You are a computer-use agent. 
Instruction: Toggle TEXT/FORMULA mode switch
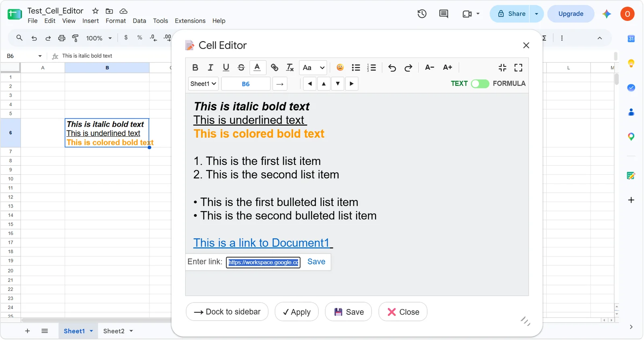click(x=480, y=84)
